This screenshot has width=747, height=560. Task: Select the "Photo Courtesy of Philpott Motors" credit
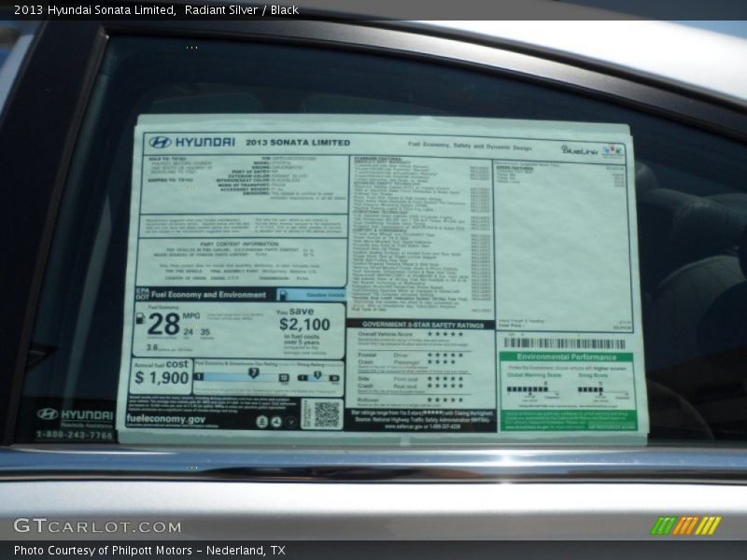click(x=103, y=551)
